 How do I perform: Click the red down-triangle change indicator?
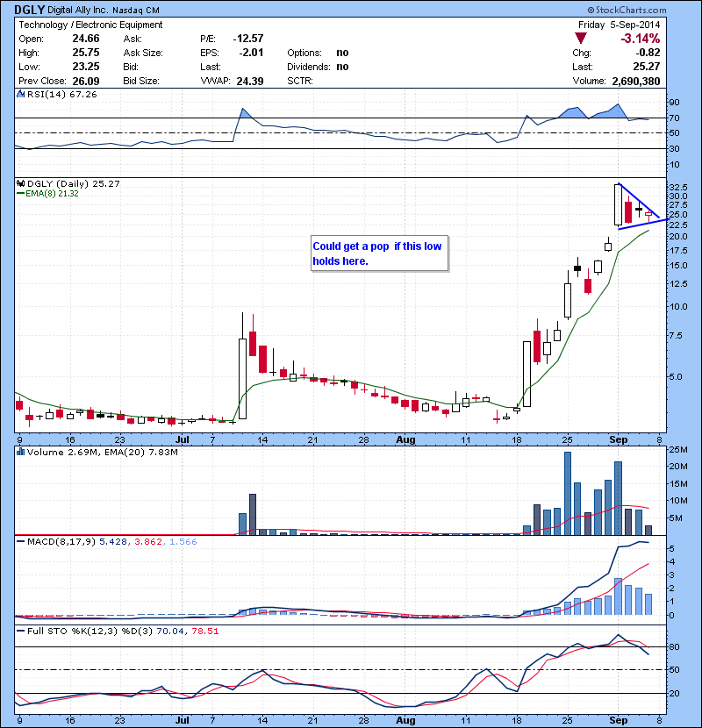[x=581, y=38]
